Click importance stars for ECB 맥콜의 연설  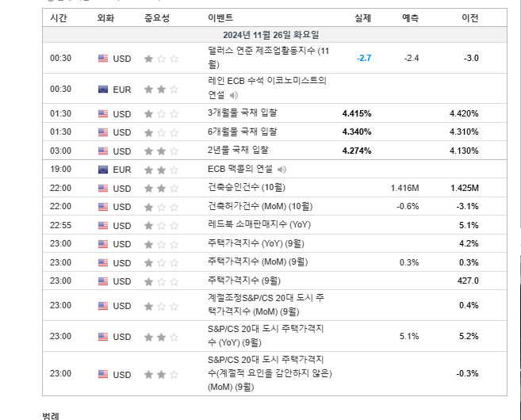coord(161,170)
